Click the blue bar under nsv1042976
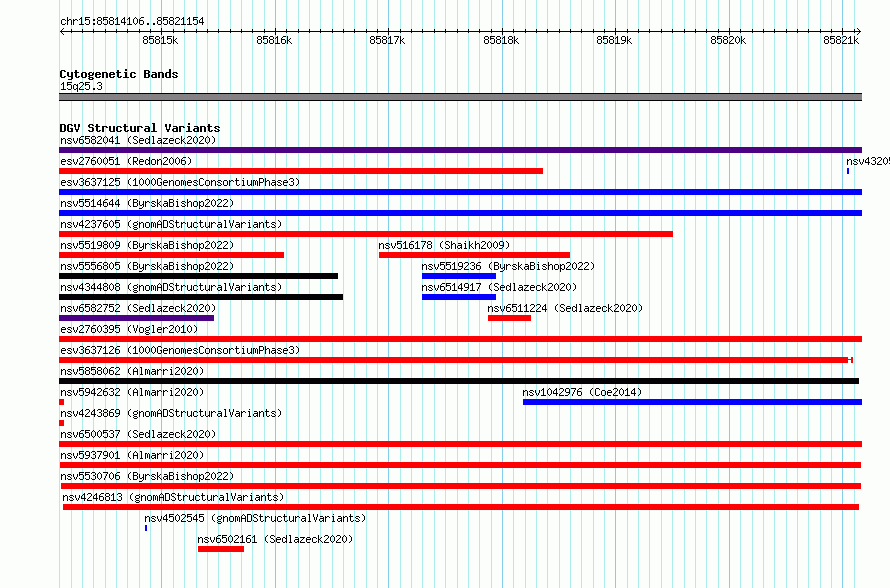 point(692,402)
